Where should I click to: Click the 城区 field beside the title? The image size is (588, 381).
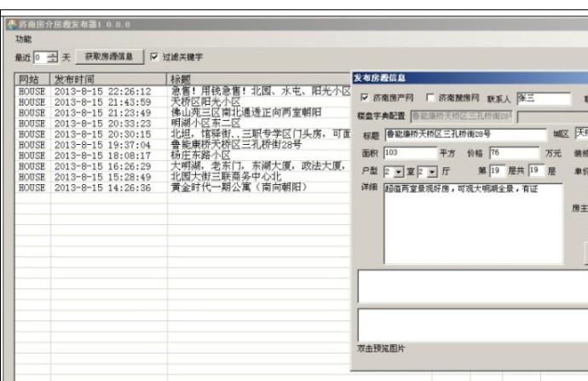[x=581, y=133]
